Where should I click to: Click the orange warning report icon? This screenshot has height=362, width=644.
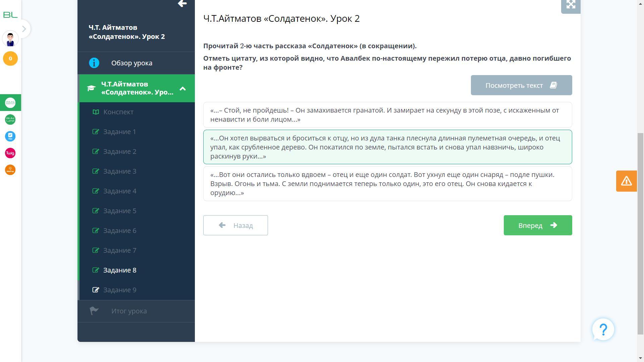pyautogui.click(x=626, y=181)
